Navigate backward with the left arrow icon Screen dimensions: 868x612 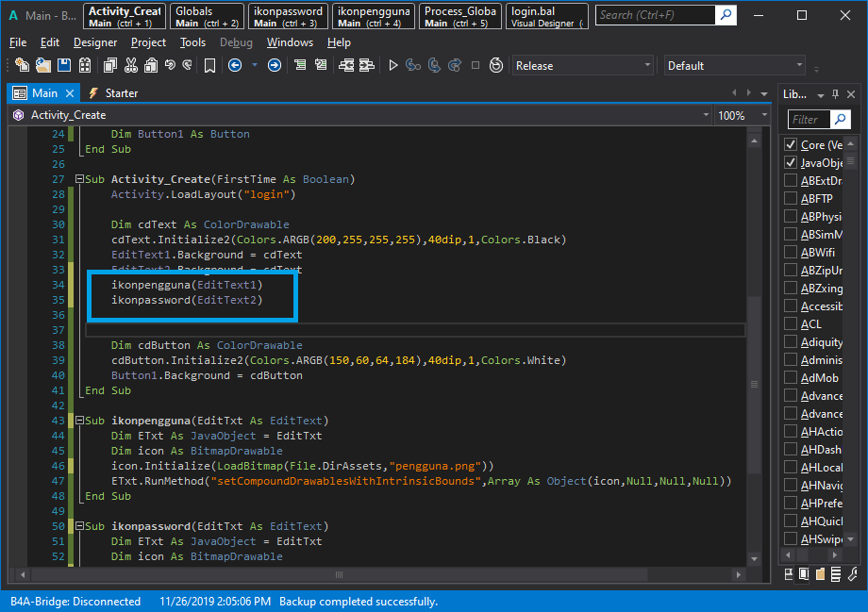[x=235, y=65]
